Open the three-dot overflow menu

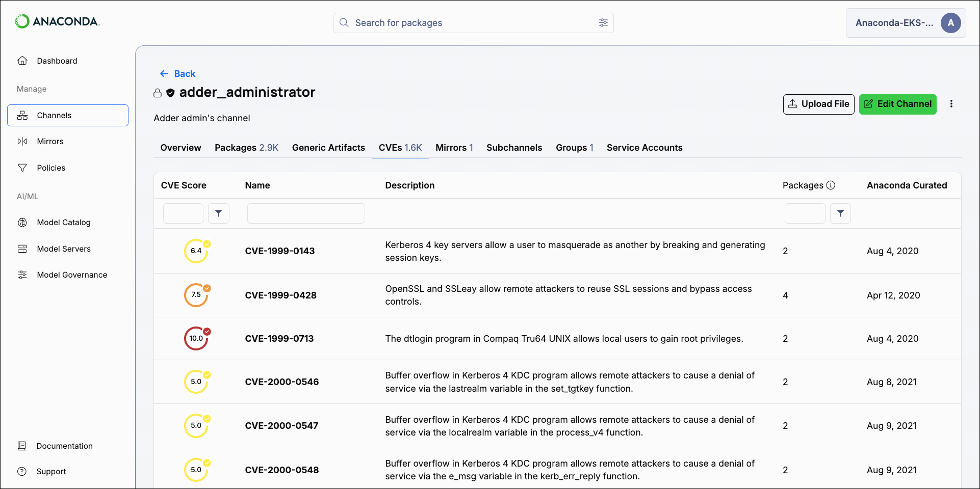951,104
